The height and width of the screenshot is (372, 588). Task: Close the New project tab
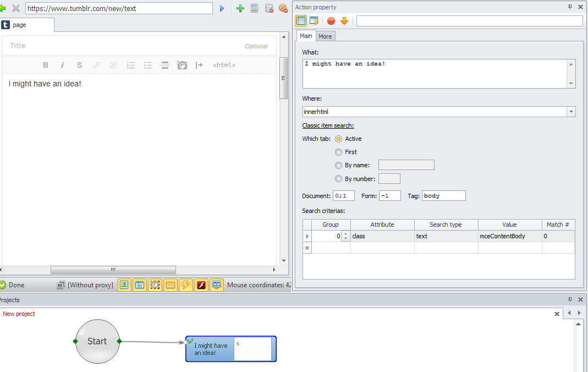[557, 314]
